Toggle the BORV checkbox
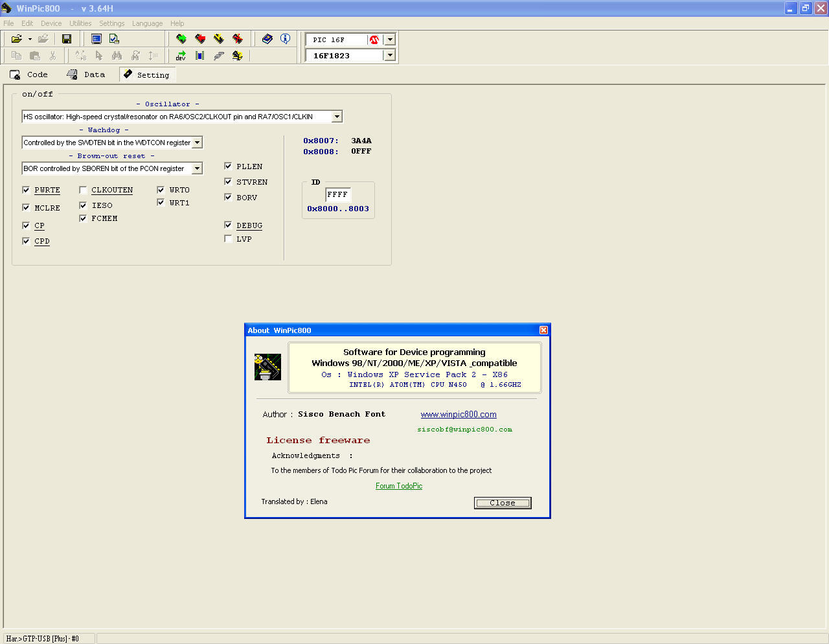 coord(228,197)
